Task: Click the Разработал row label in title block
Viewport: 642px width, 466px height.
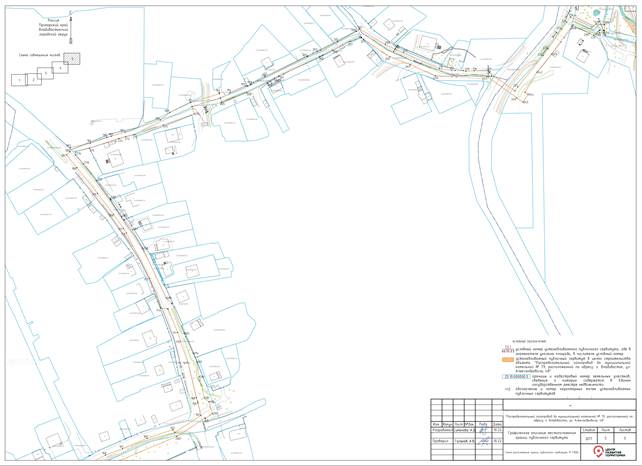Action: click(x=442, y=430)
